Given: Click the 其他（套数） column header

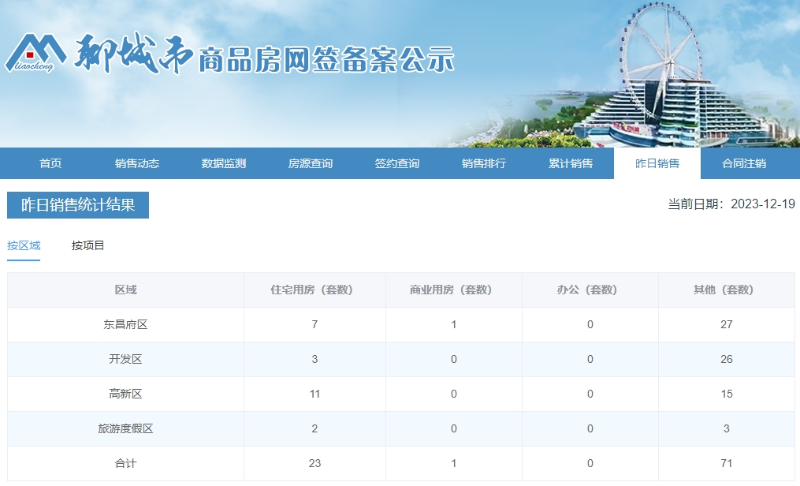Looking at the screenshot, I should [725, 290].
